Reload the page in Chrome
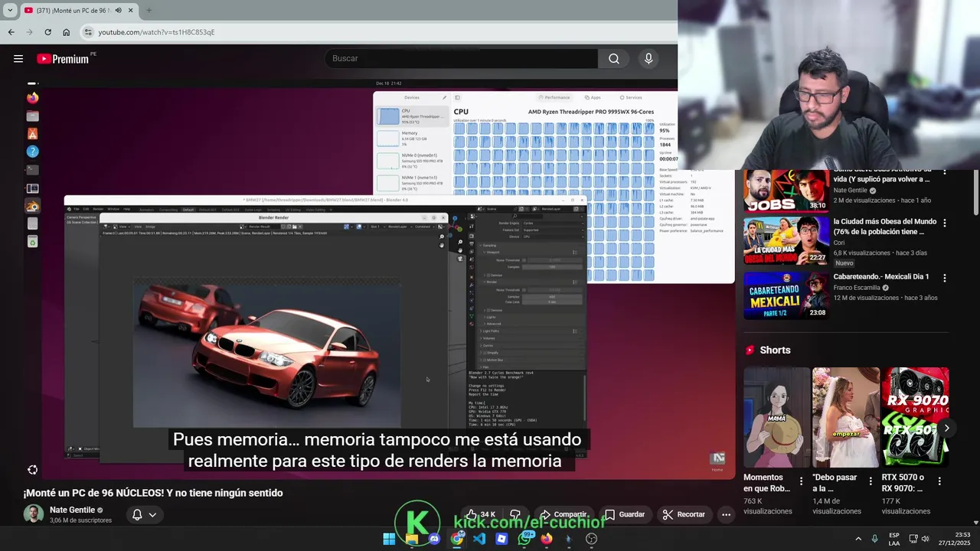The image size is (980, 551). (47, 32)
